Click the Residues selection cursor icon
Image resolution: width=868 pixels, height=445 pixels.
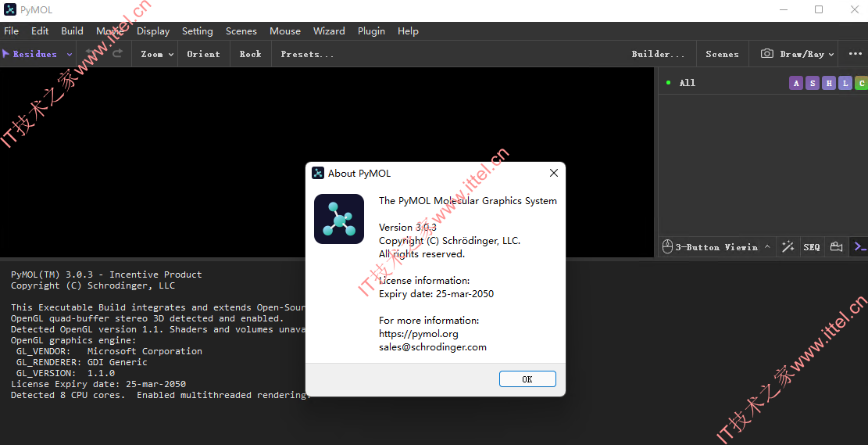point(6,54)
